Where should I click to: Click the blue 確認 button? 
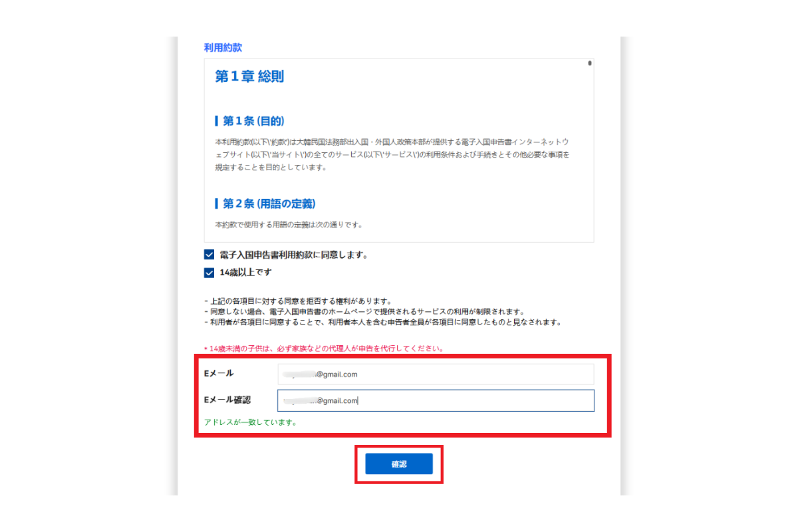coord(399,464)
